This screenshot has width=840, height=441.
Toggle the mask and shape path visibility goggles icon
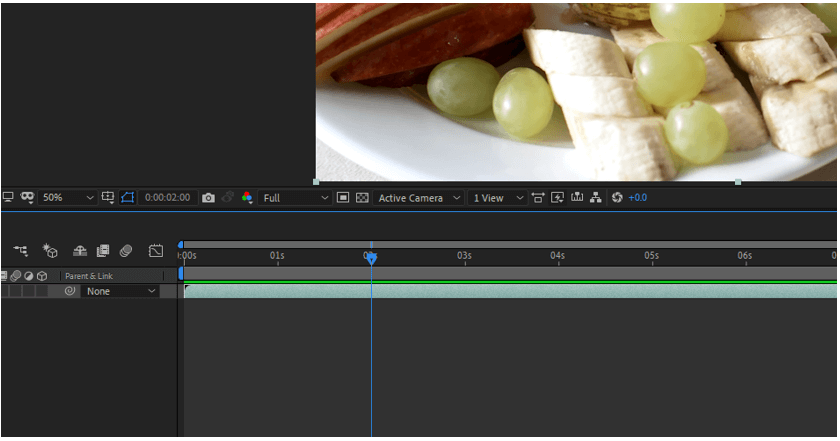(27, 197)
